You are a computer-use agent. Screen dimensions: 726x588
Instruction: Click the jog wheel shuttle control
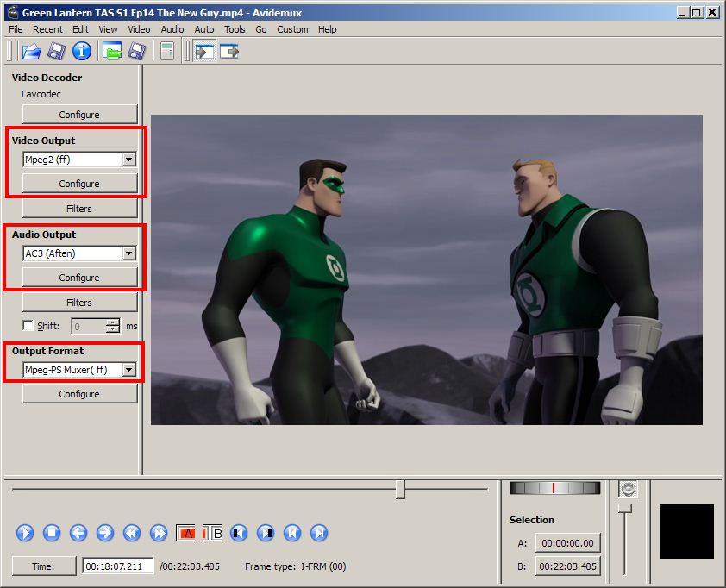point(554,488)
